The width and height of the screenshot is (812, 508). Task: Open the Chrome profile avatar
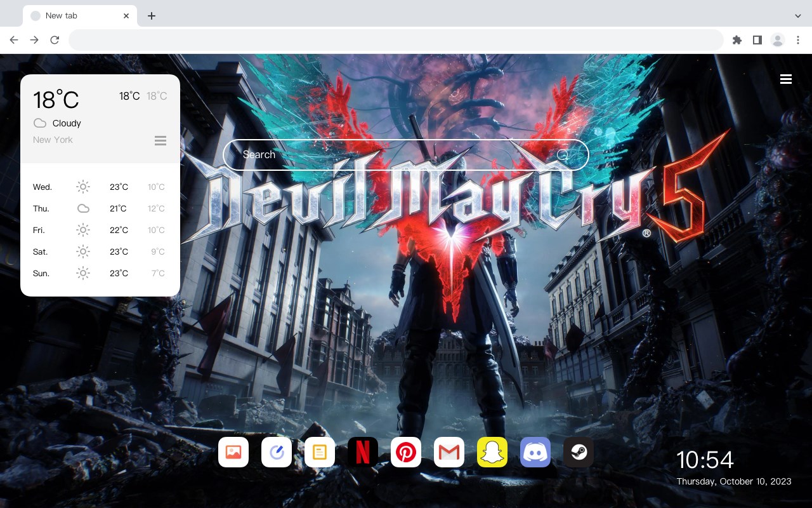[778, 40]
